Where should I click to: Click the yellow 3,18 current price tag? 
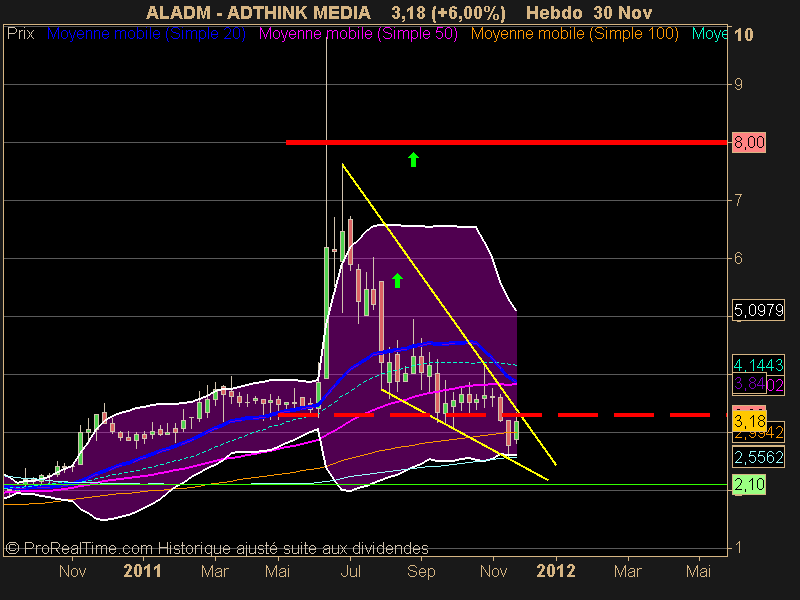click(749, 421)
